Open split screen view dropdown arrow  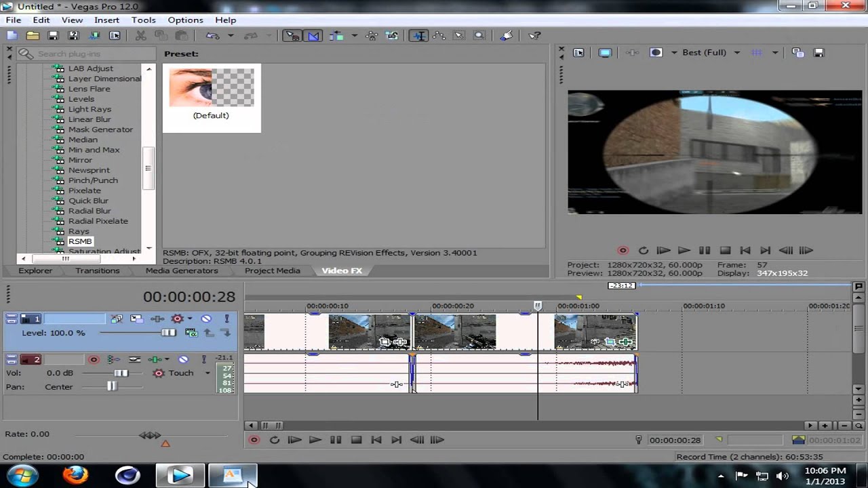pos(674,52)
